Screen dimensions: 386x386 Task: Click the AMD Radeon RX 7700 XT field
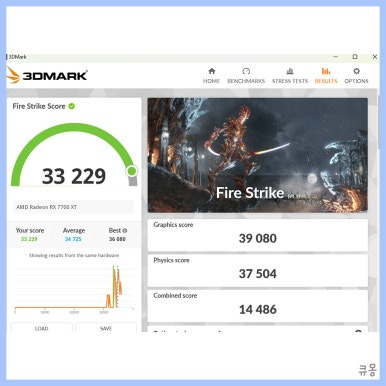pyautogui.click(x=73, y=207)
